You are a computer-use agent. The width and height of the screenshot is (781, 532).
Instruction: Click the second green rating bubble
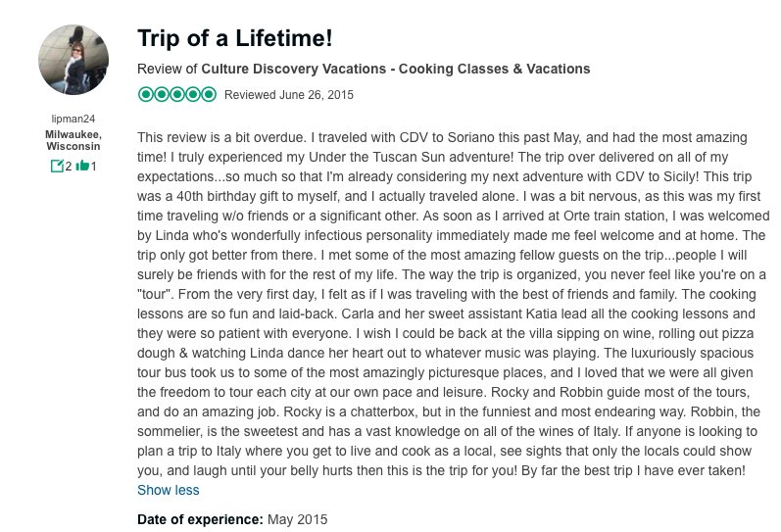[x=161, y=95]
